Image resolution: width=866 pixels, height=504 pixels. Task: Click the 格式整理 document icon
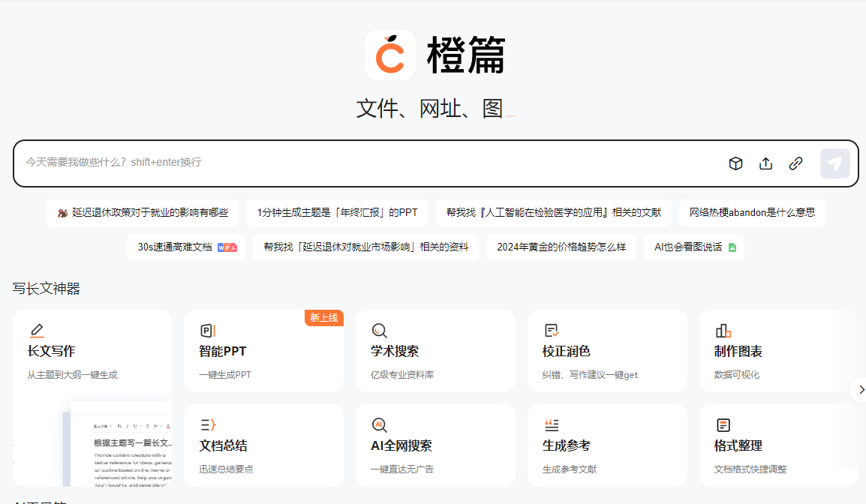723,424
